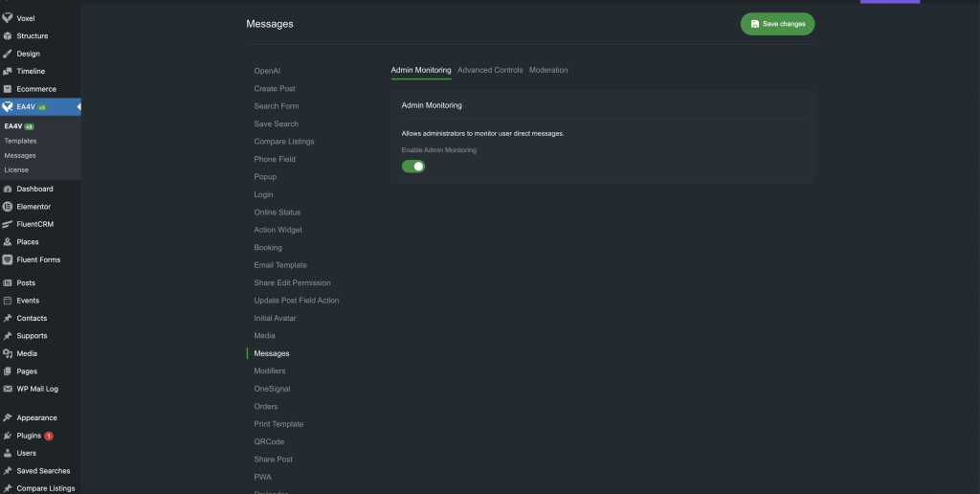Open the License submenu item
Viewport: 980px width, 494px height.
coord(16,169)
